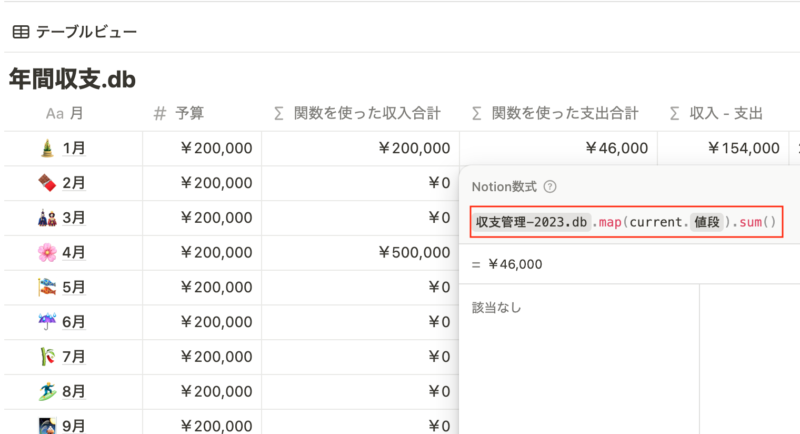Select the 3月 収入合計 cell ¥0
The image size is (800, 434).
tap(361, 218)
